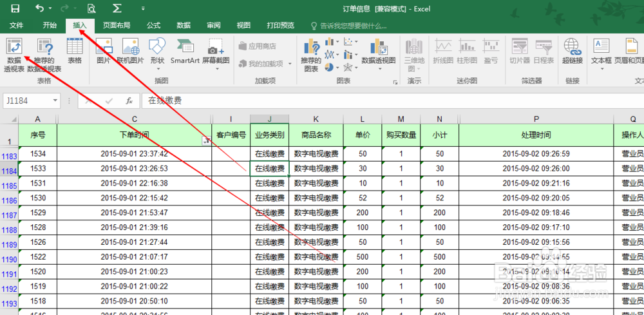
Task: Open the 屏幕截图 (Screenshot) menu
Action: coord(216,55)
